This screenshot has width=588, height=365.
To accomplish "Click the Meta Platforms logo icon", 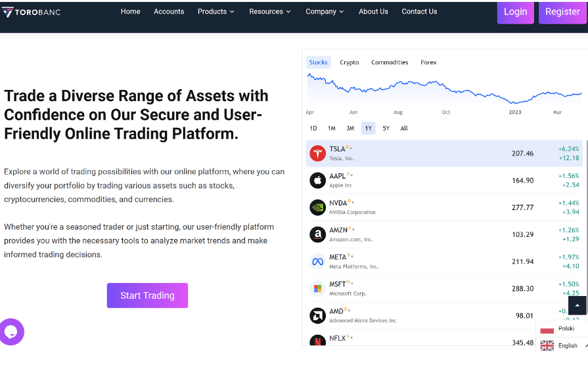I will [318, 262].
